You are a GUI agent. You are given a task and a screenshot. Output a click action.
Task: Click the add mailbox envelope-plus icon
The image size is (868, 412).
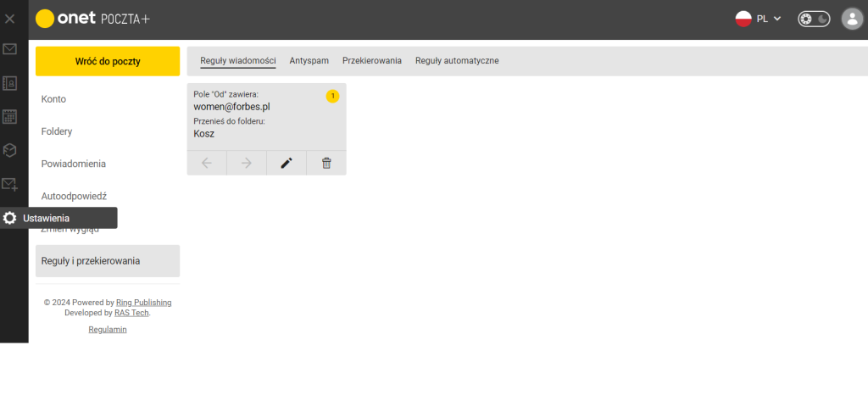tap(9, 184)
